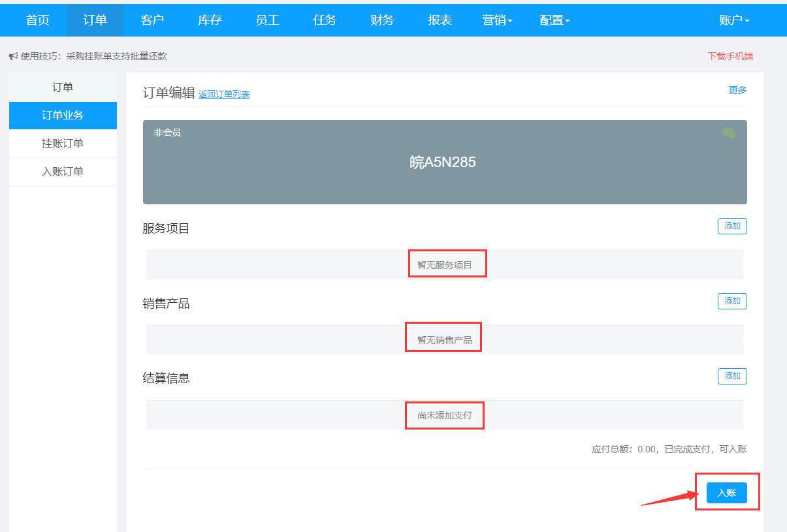Select the 订单 top menu item

(95, 20)
